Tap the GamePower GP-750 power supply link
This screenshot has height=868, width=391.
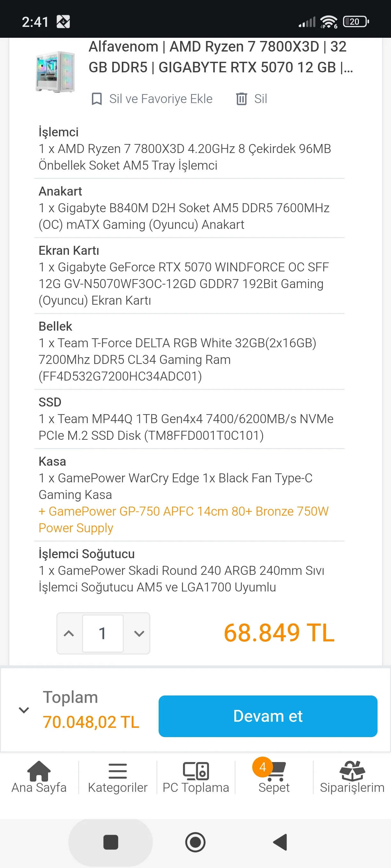click(183, 519)
